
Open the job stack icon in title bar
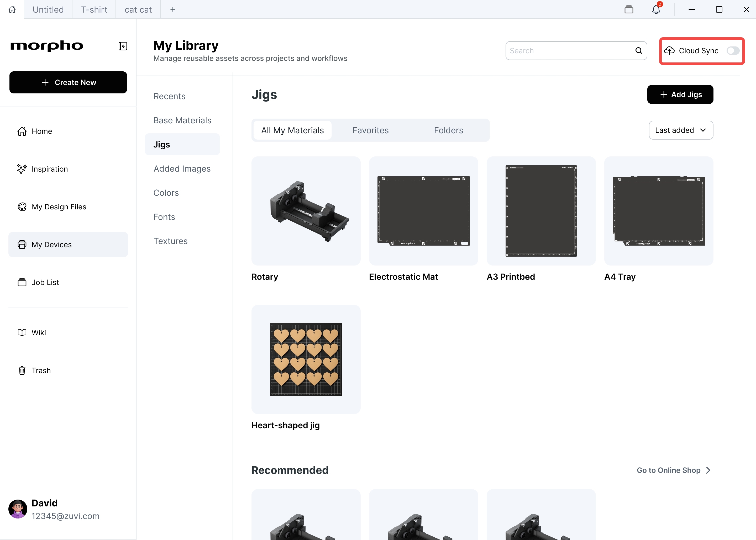pyautogui.click(x=629, y=9)
